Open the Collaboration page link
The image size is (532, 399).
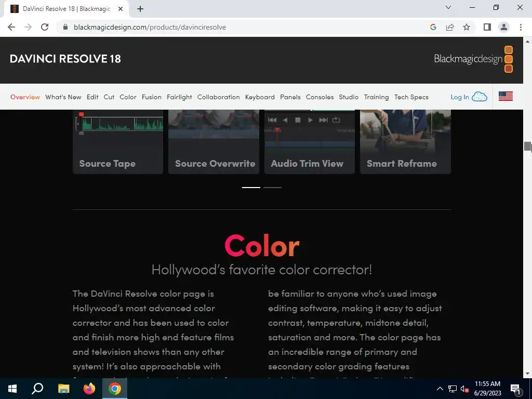point(219,97)
